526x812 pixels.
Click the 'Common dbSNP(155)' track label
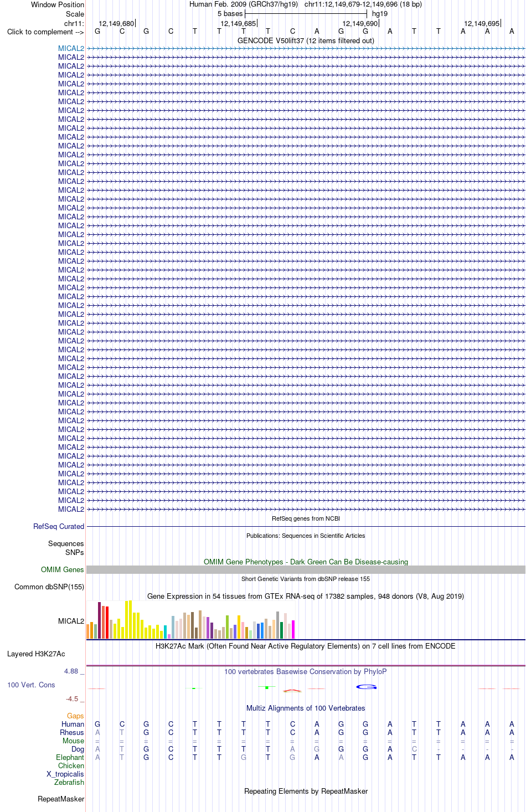[x=49, y=587]
